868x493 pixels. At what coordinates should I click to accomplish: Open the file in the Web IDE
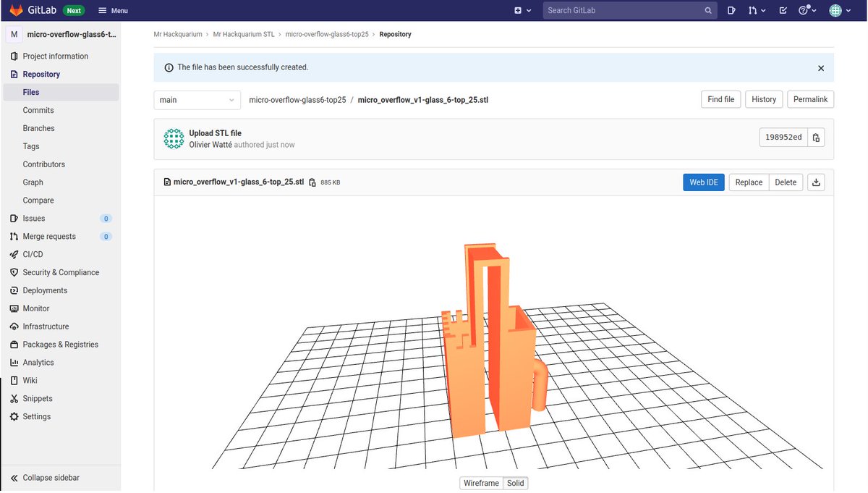click(703, 182)
